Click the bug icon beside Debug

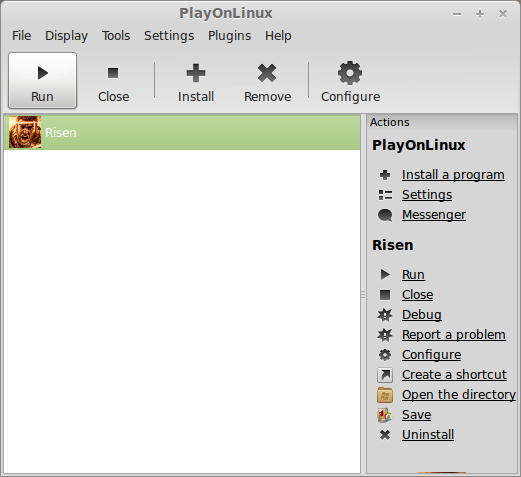(x=385, y=315)
